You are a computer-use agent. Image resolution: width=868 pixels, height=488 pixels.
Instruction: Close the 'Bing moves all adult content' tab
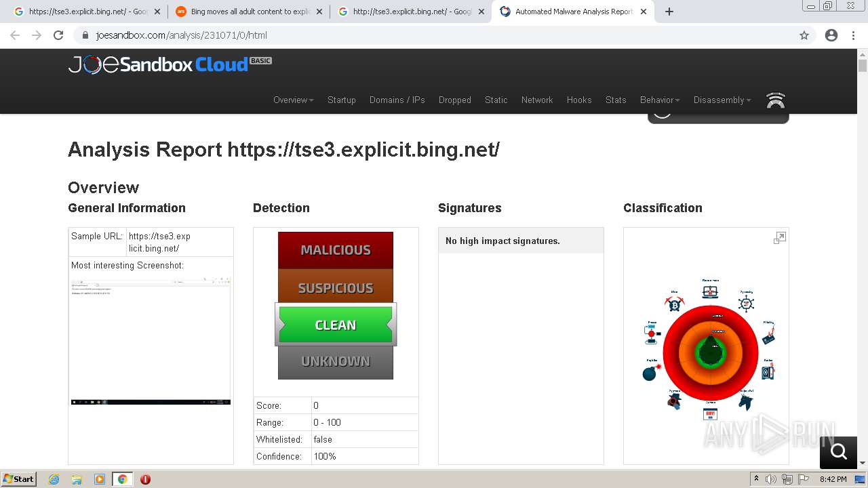click(x=319, y=12)
